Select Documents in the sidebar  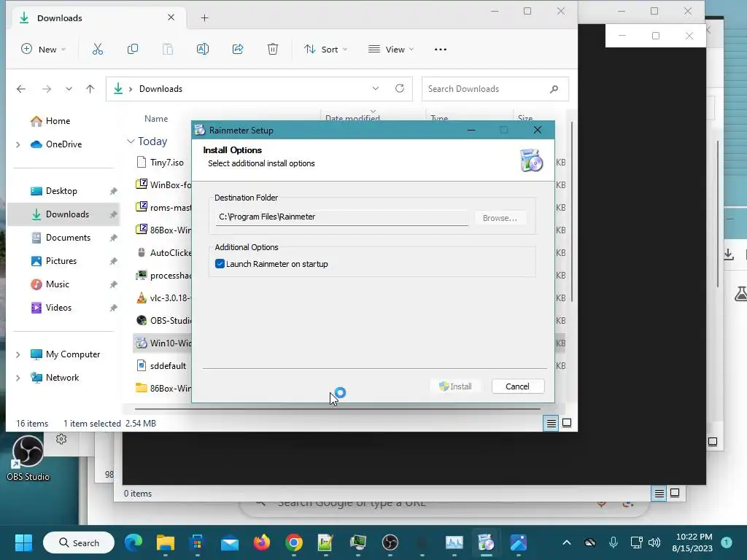coord(68,238)
